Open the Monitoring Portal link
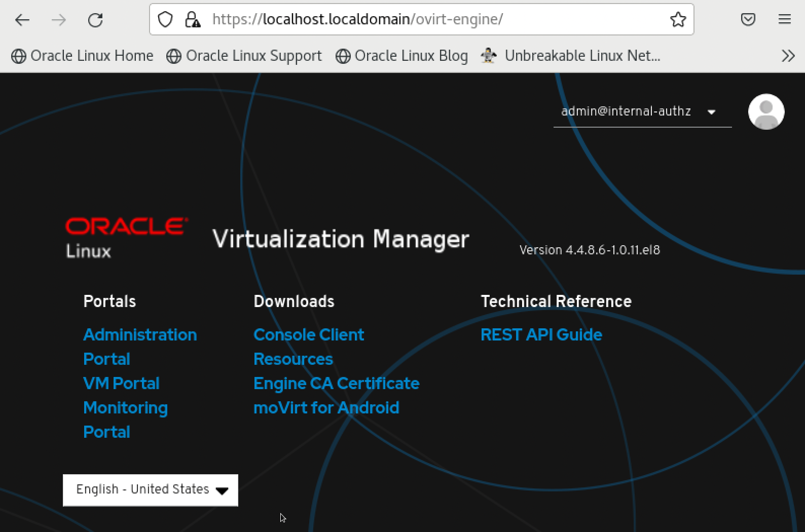Image resolution: width=805 pixels, height=532 pixels. [x=125, y=420]
